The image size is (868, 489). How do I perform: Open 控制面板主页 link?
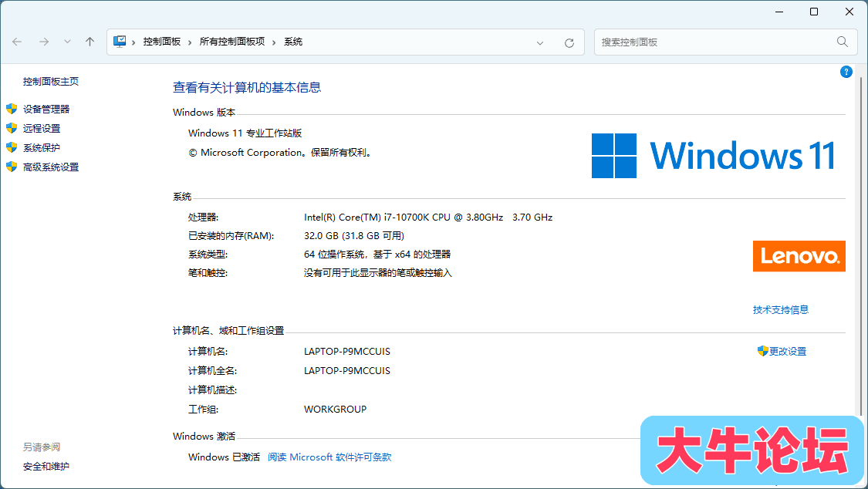pos(50,81)
